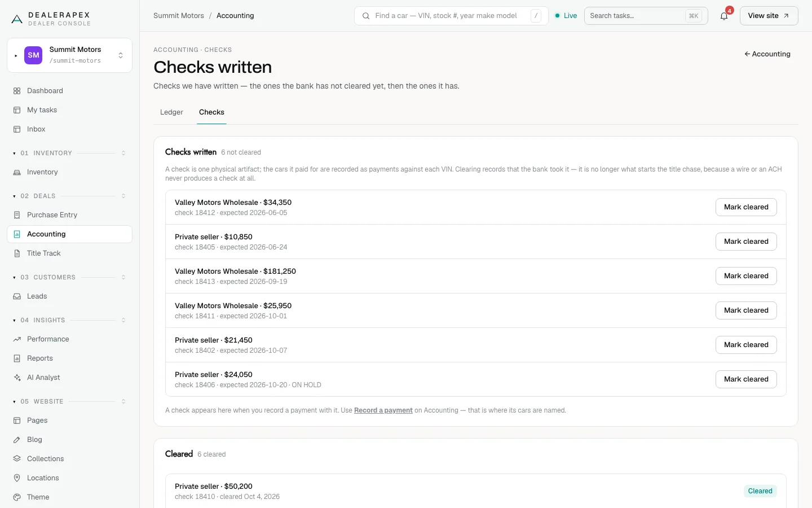Click the My tasks sidebar icon
The image size is (812, 508).
[x=17, y=110]
